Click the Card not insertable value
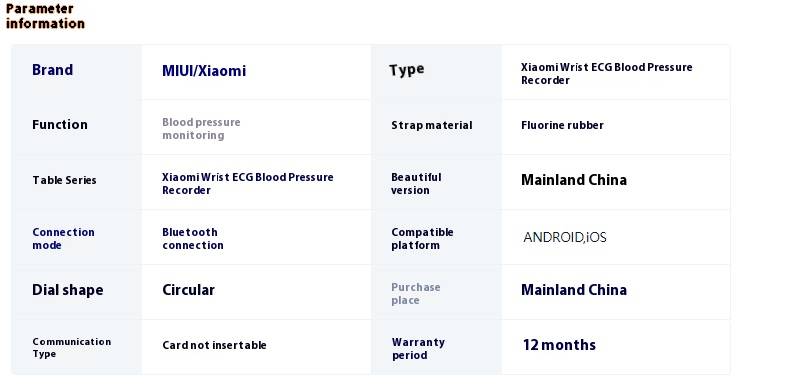787x390 pixels. [x=214, y=345]
